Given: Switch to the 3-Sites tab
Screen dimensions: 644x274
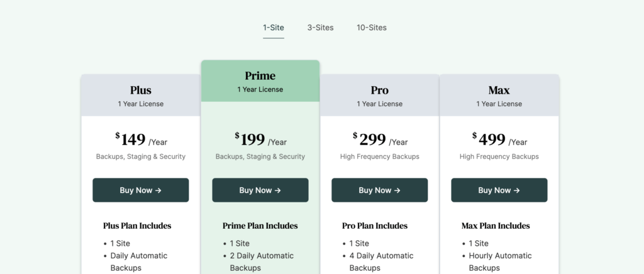Looking at the screenshot, I should pyautogui.click(x=320, y=28).
